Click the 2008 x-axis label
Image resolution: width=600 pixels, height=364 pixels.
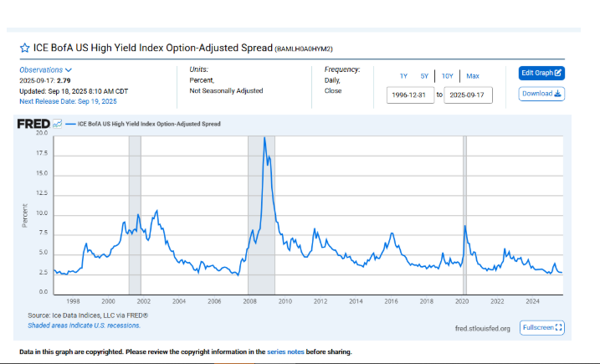click(x=249, y=301)
